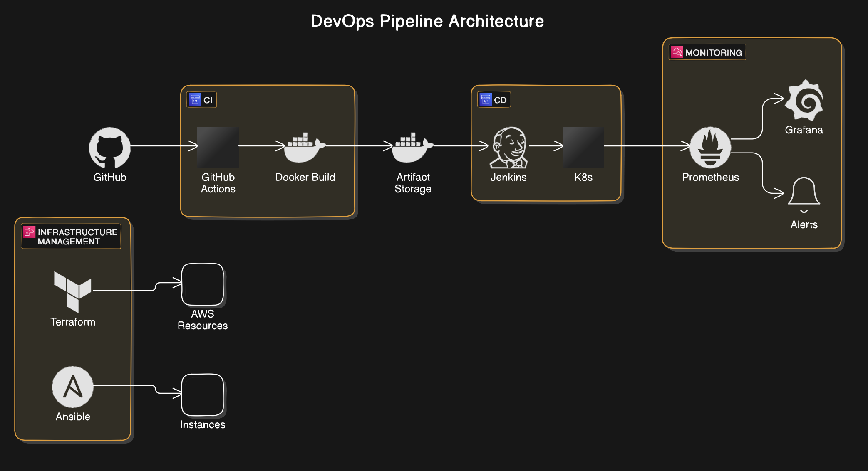Click the Docker Build whale icon
868x471 pixels.
[305, 148]
